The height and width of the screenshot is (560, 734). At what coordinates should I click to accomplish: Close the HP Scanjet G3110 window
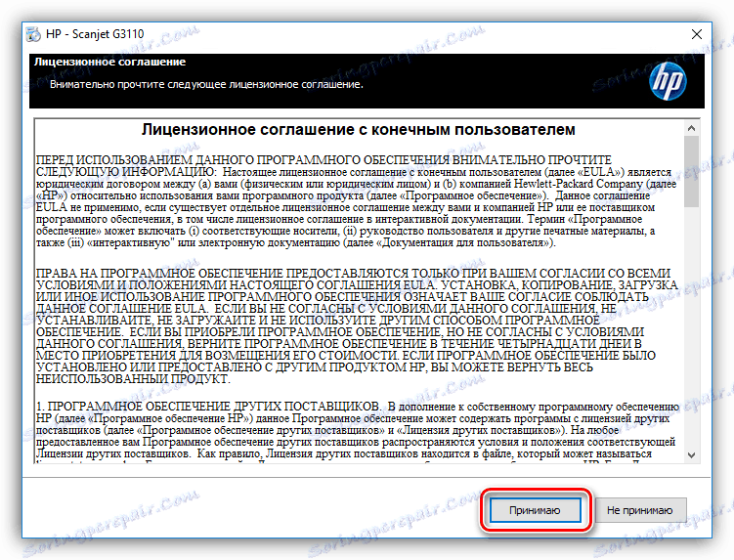[x=697, y=34]
